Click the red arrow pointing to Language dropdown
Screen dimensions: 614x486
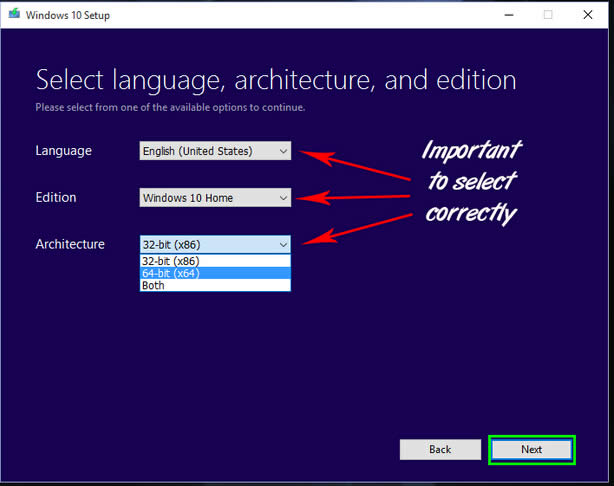(355, 166)
